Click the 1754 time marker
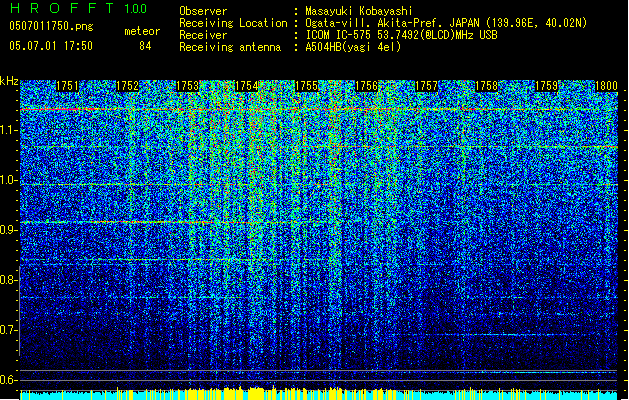 (x=247, y=86)
